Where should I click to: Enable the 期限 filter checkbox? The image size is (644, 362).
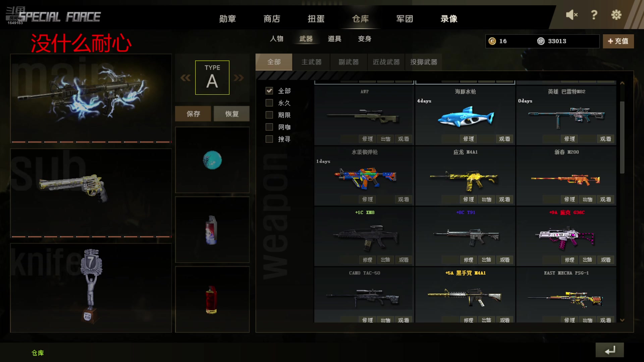(269, 115)
